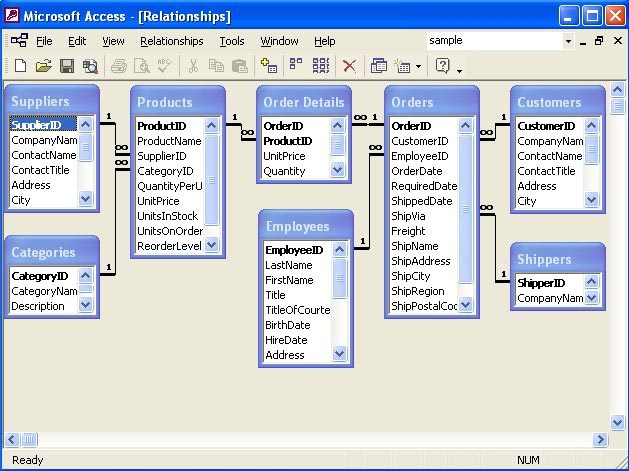The height and width of the screenshot is (471, 629).
Task: Click the left arrow of horizontal scrollbar
Action: coord(12,439)
